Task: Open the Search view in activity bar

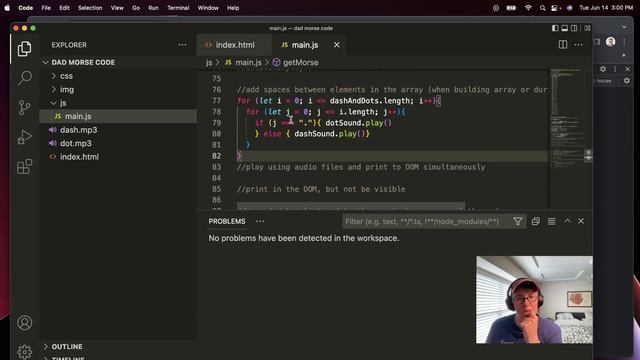Action: click(x=24, y=78)
